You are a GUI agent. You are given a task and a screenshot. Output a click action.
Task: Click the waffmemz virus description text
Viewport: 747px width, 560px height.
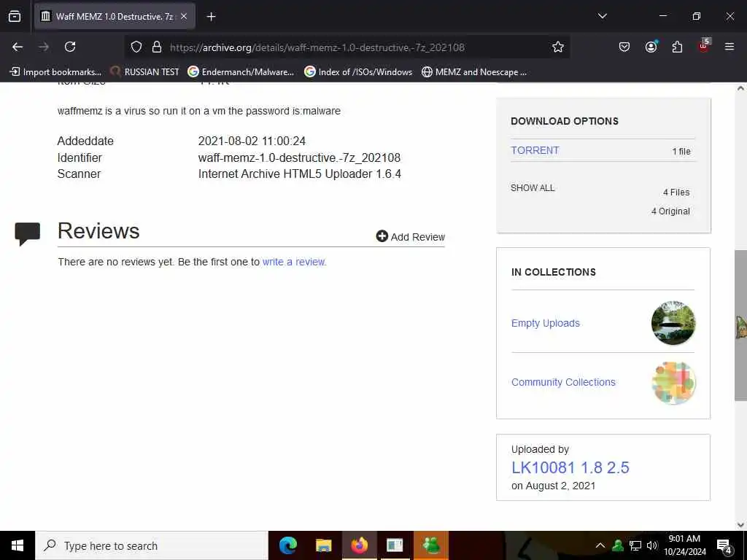198,111
